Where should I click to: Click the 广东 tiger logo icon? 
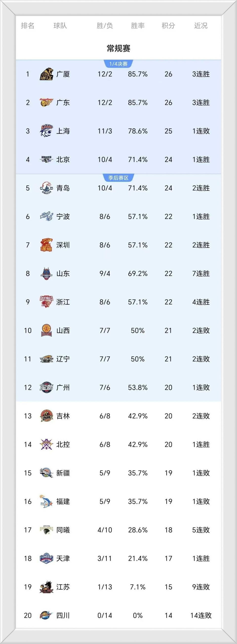[46, 102]
